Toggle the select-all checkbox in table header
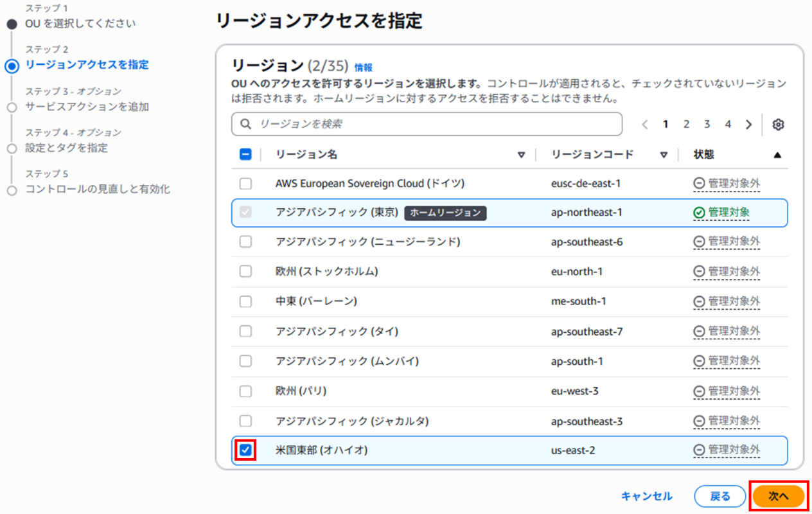Image resolution: width=812 pixels, height=514 pixels. point(245,154)
